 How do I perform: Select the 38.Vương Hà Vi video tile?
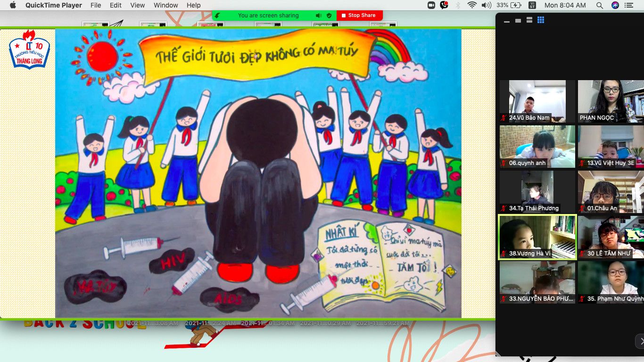pos(537,237)
